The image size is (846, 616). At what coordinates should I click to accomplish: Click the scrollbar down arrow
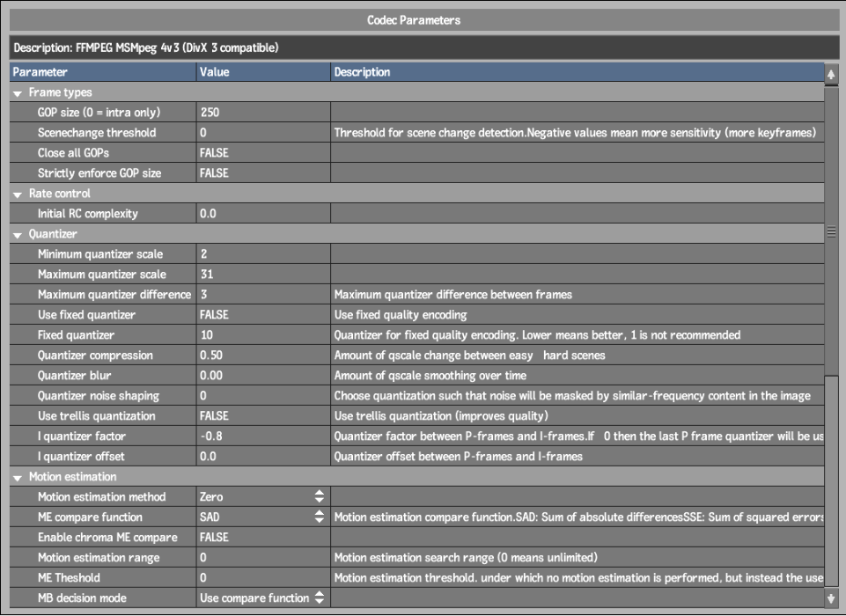831,598
